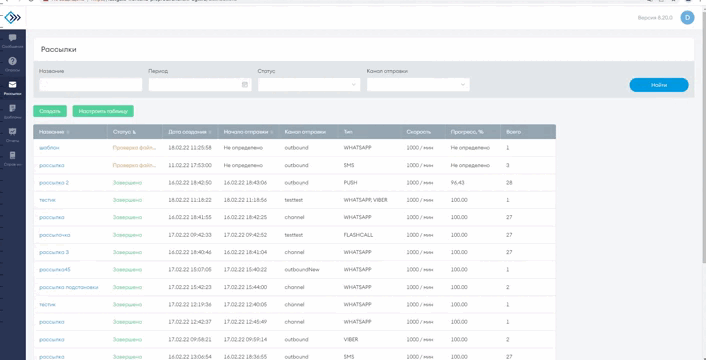
Task: Click the PUSH type cell
Action: 350,183
